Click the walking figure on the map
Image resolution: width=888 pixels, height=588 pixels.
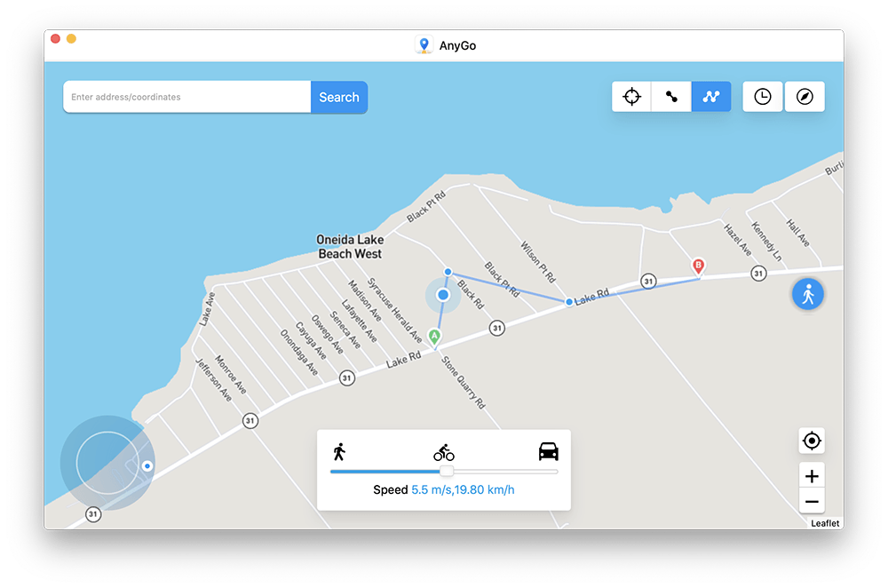pos(806,293)
